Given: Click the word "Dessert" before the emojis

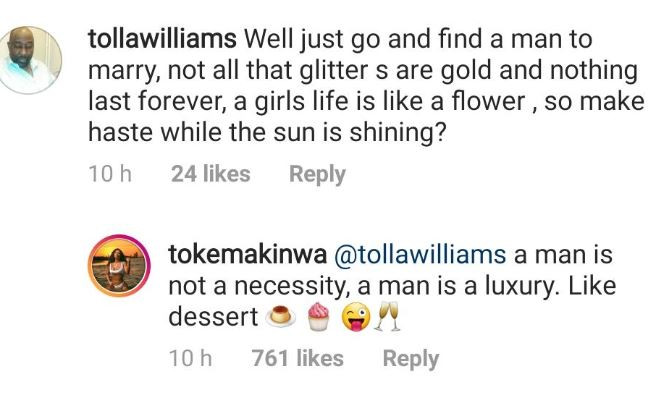Looking at the screenshot, I should point(209,317).
